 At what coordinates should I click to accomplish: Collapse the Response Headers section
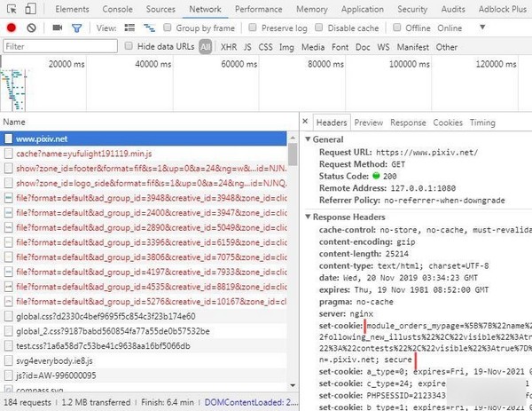point(309,217)
